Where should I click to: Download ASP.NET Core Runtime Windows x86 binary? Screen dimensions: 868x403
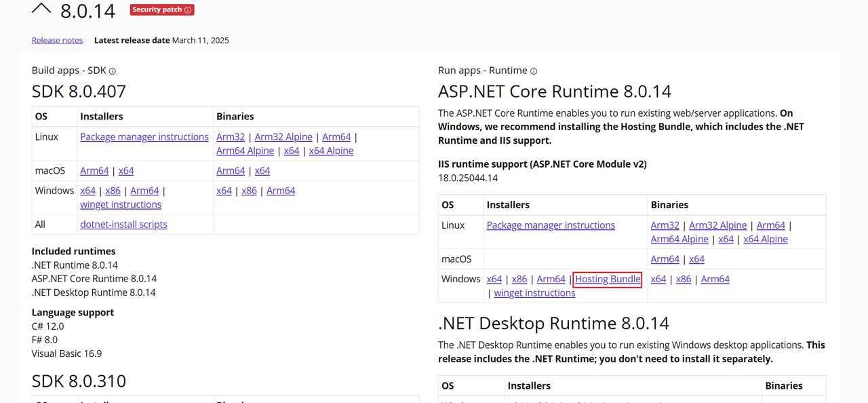tap(684, 279)
